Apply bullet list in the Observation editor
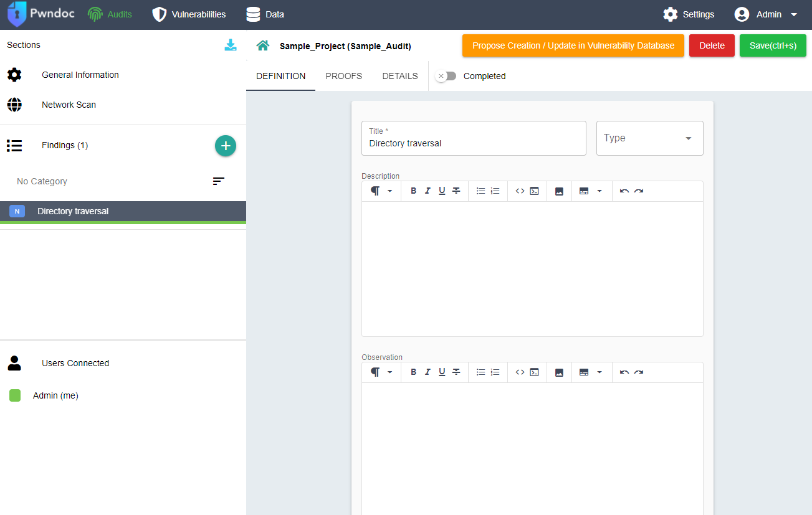This screenshot has height=515, width=812. click(x=480, y=372)
